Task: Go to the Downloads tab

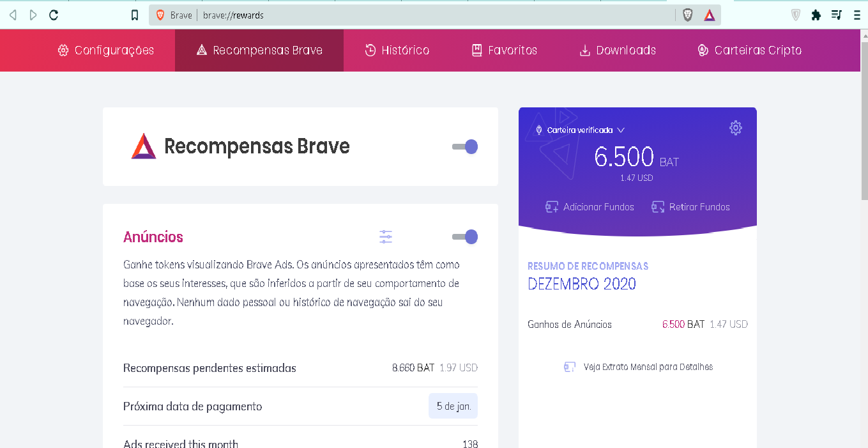Action: point(618,50)
